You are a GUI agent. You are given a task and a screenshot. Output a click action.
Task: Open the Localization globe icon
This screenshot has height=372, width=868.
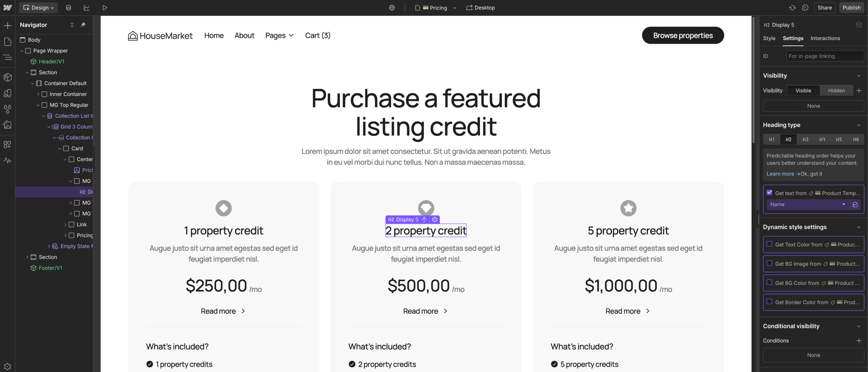coord(392,7)
